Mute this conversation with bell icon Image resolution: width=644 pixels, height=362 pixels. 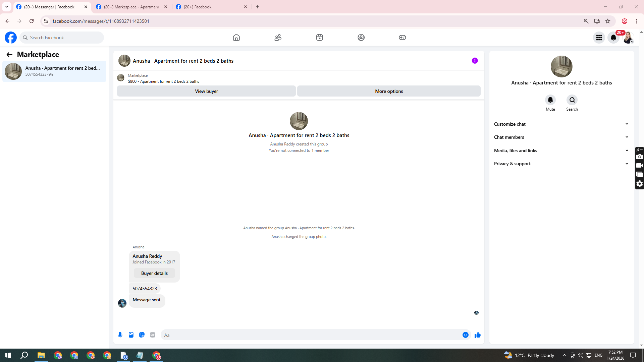550,100
